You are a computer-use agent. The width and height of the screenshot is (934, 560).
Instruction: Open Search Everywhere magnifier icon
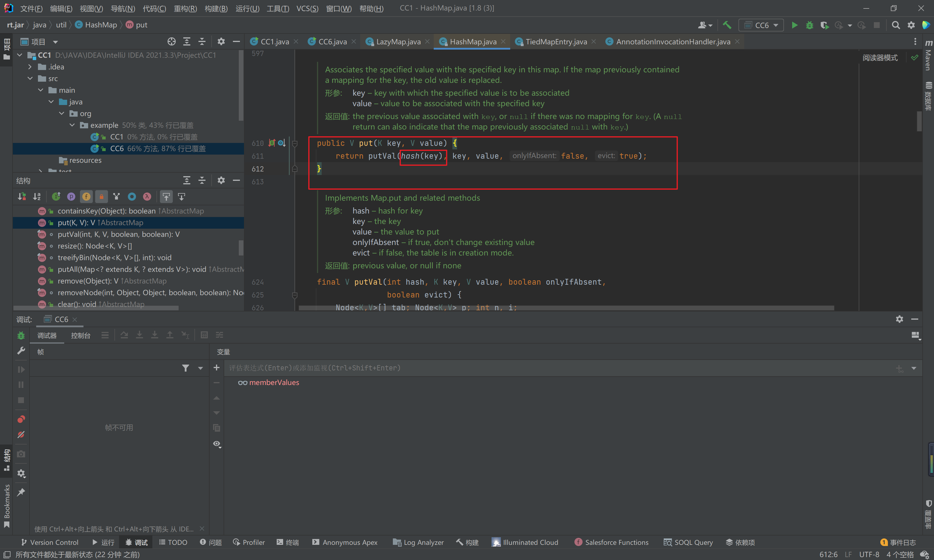[895, 25]
